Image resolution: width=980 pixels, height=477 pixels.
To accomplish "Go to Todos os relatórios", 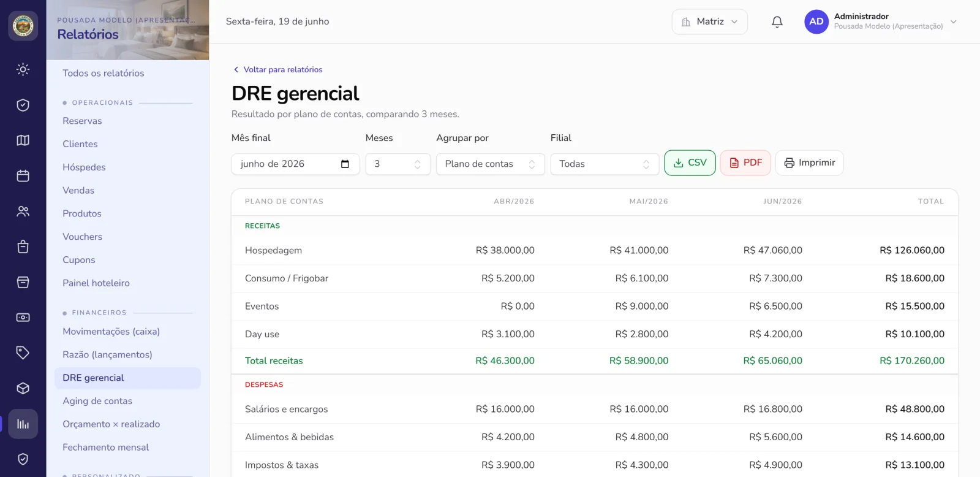I will pyautogui.click(x=104, y=73).
